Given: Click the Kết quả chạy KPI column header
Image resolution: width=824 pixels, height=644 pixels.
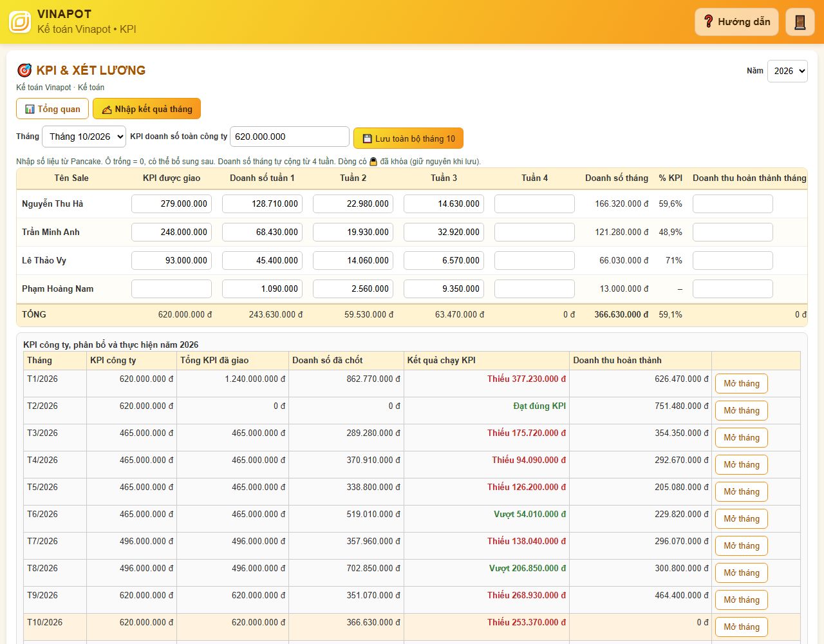Looking at the screenshot, I should (442, 360).
